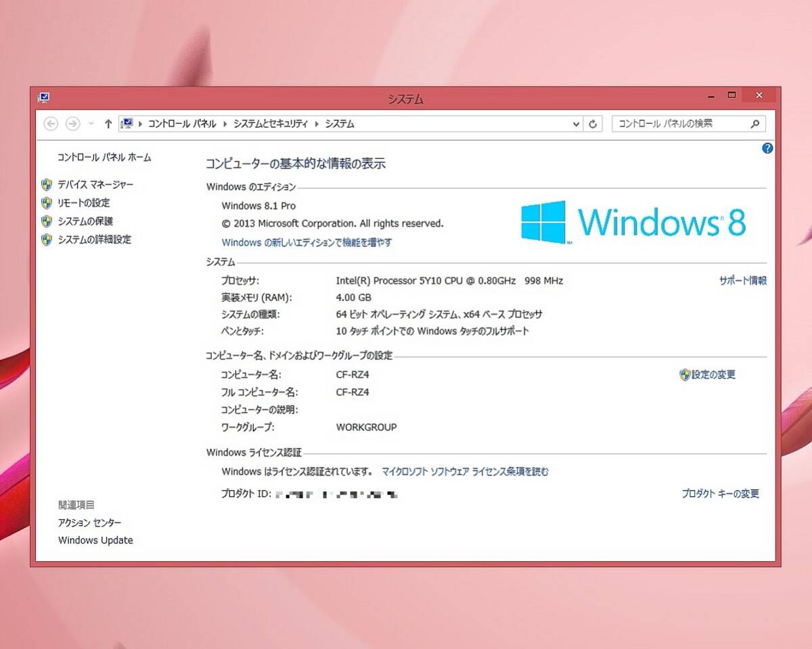
Task: Open システムの保護 link
Action: (x=85, y=221)
